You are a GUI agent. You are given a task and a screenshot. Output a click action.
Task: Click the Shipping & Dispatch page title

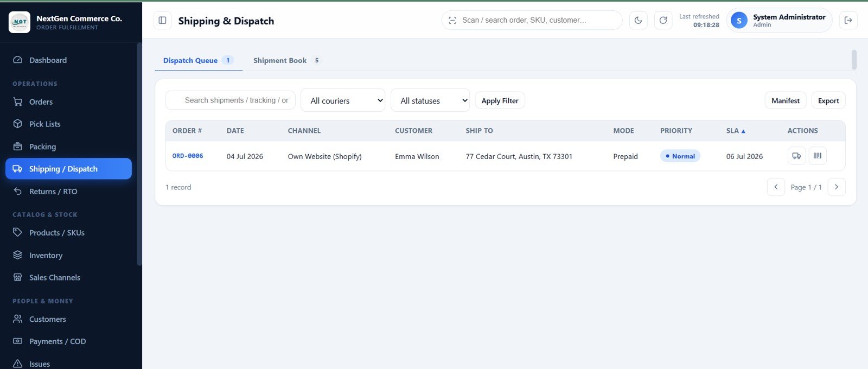[226, 21]
